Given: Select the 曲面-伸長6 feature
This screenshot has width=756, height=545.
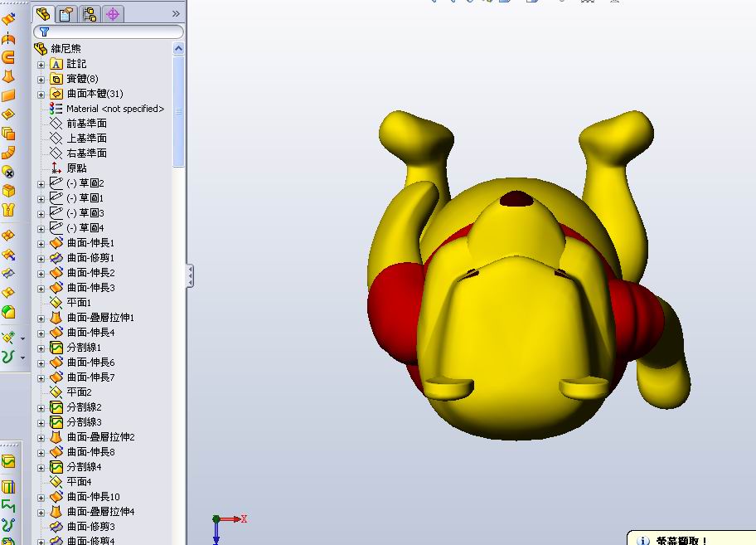Looking at the screenshot, I should click(x=82, y=363).
